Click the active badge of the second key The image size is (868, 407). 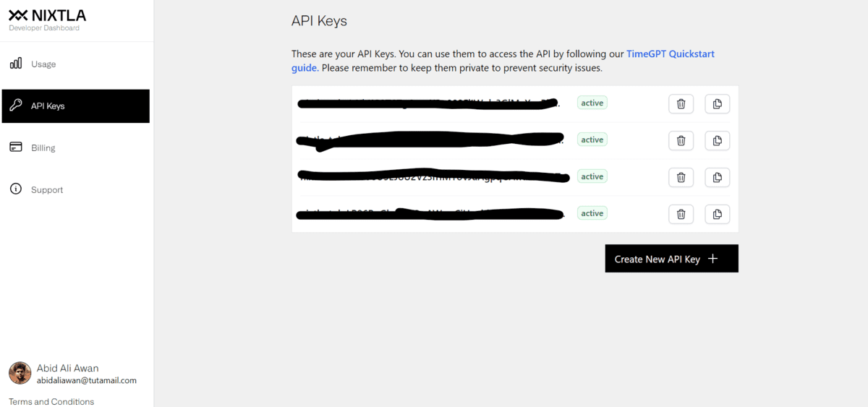[592, 140]
